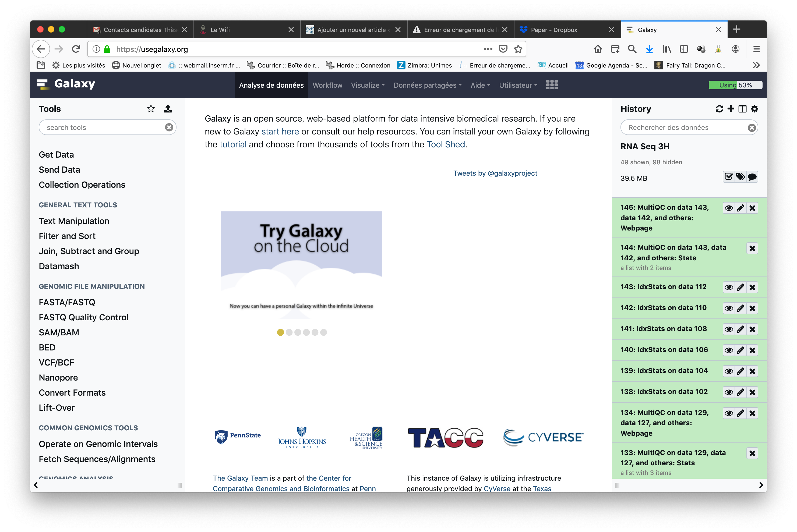Image resolution: width=797 pixels, height=532 pixels.
Task: Reload the page in the browser
Action: click(76, 49)
